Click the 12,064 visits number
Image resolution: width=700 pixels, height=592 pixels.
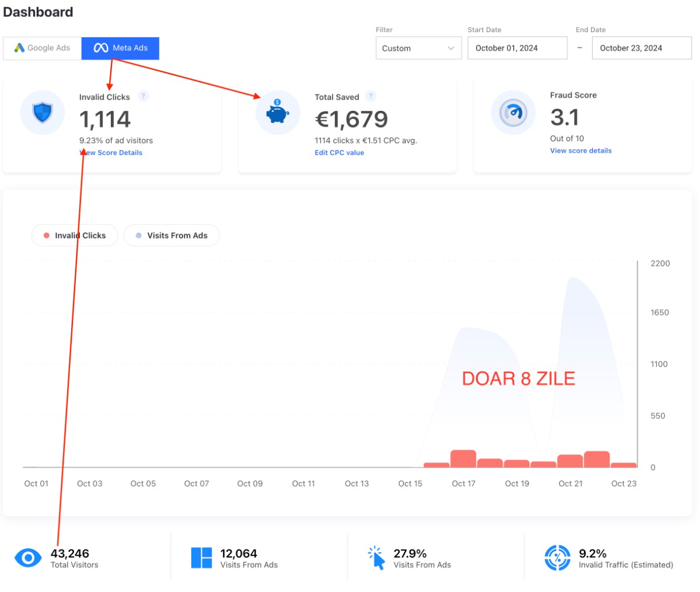(x=239, y=554)
